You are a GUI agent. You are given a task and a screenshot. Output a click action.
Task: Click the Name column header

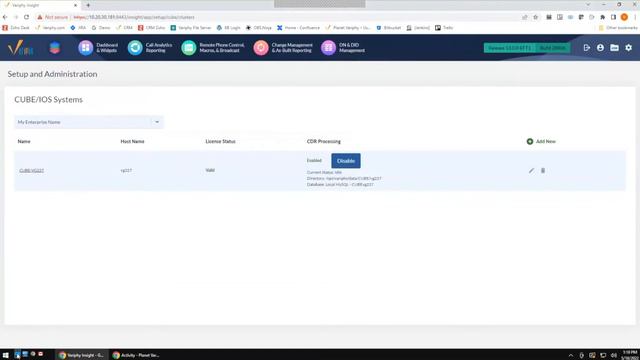click(x=24, y=141)
